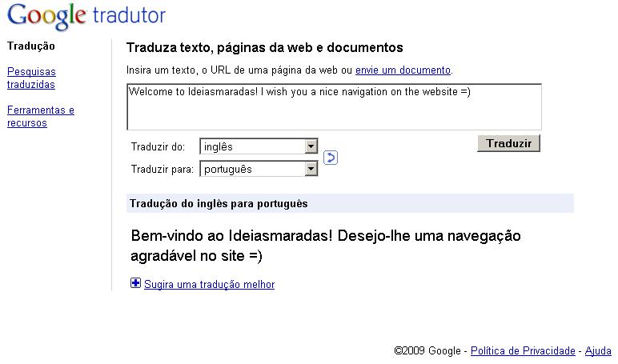This screenshot has height=364, width=618.
Task: Click the ©2009 Google footer text
Action: point(427,350)
